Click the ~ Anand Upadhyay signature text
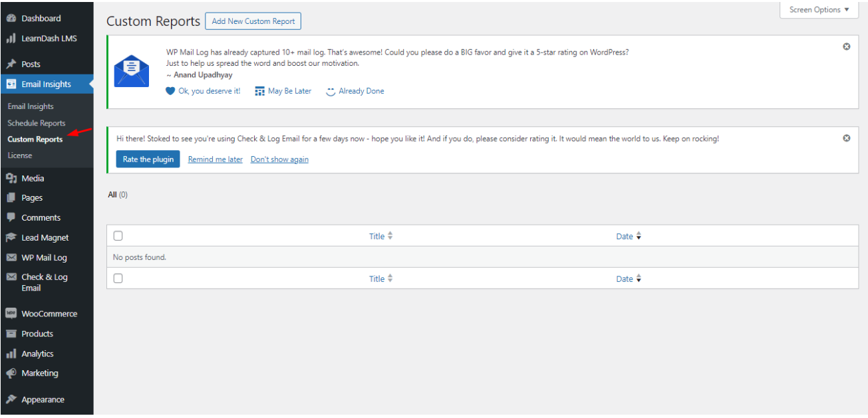The width and height of the screenshot is (868, 418). 200,75
